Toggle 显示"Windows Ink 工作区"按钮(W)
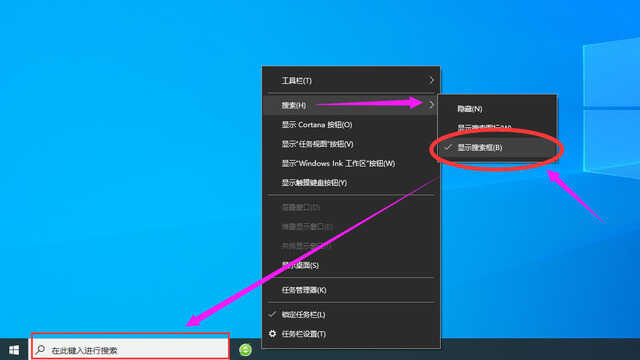 (x=351, y=163)
